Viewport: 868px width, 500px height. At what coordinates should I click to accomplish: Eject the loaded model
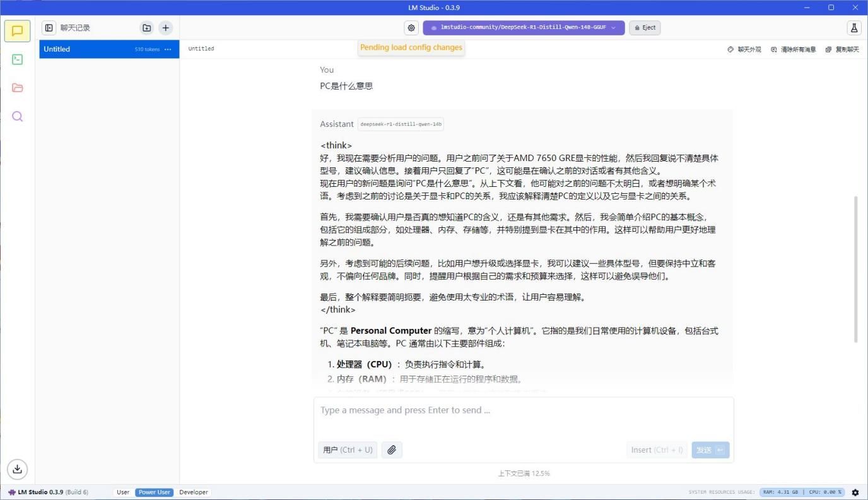[x=645, y=28]
